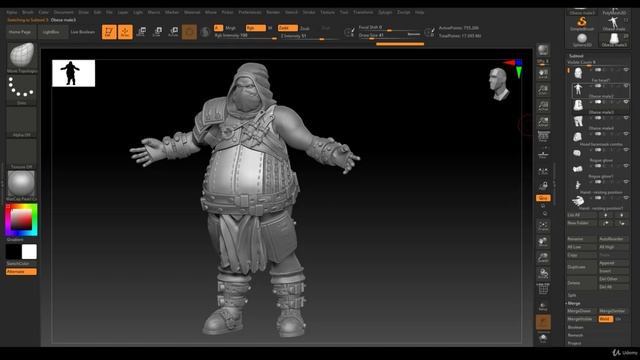The image size is (640, 360).
Task: Toggle Zadd mode
Action: pyautogui.click(x=287, y=28)
